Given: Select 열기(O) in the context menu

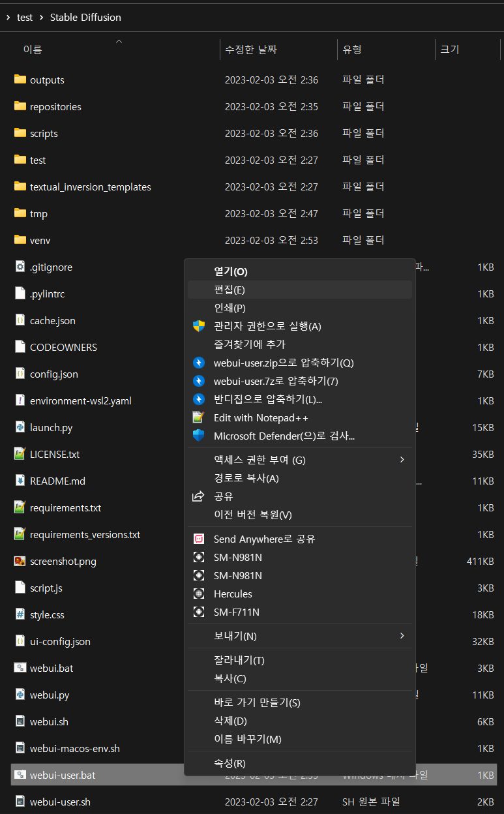Looking at the screenshot, I should point(300,271).
